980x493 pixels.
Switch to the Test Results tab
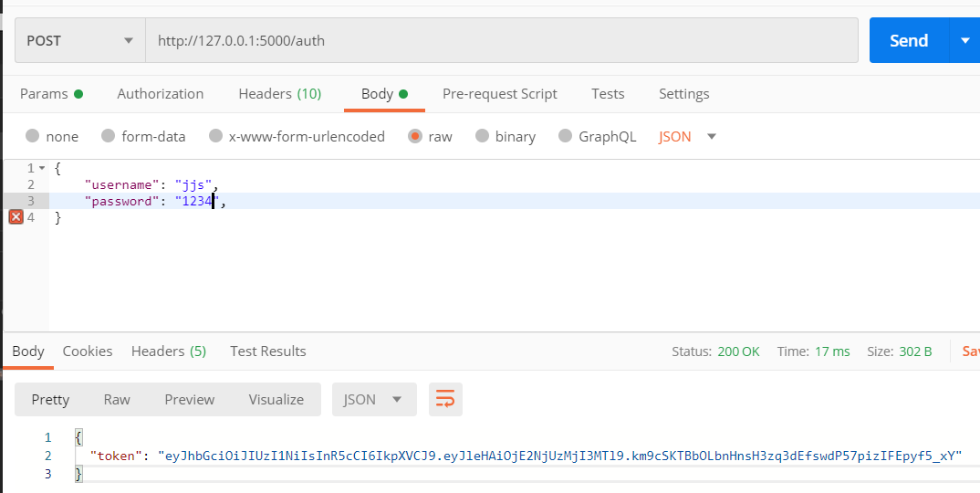pyautogui.click(x=268, y=351)
